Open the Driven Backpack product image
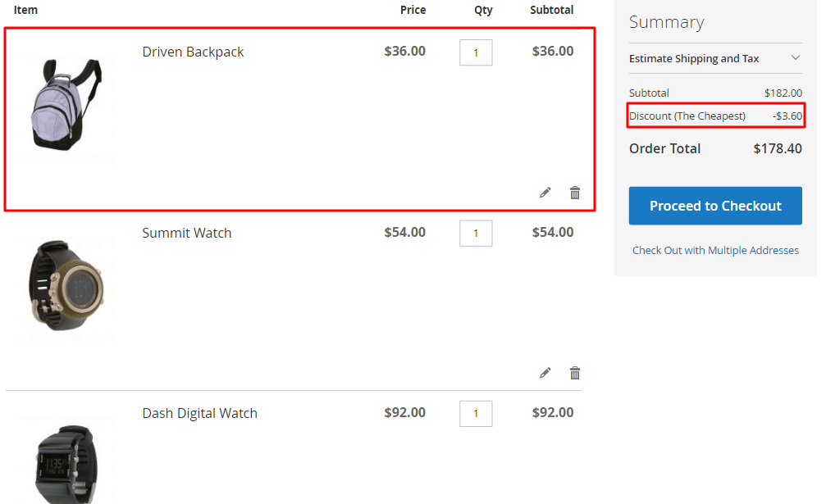This screenshot has width=826, height=504. pyautogui.click(x=66, y=104)
